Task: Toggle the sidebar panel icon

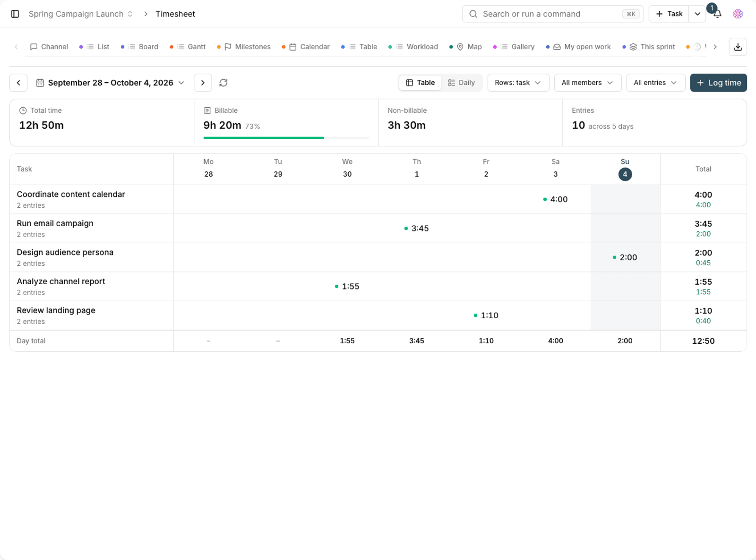Action: point(15,14)
